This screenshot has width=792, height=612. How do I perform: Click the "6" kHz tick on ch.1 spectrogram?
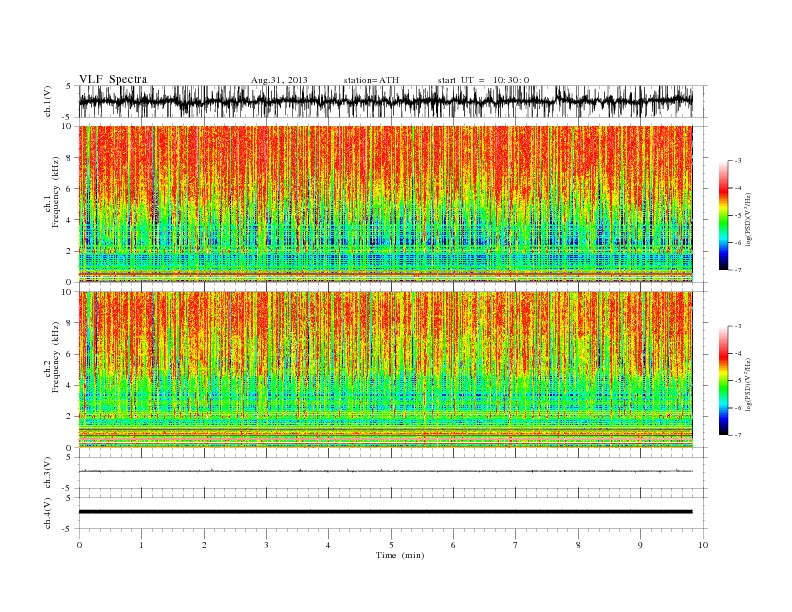click(69, 189)
